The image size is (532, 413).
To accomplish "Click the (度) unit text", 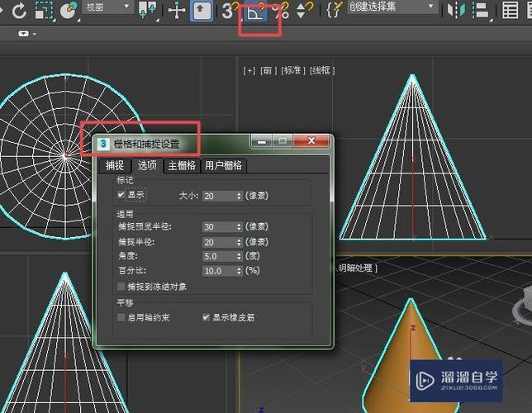I will coord(253,256).
